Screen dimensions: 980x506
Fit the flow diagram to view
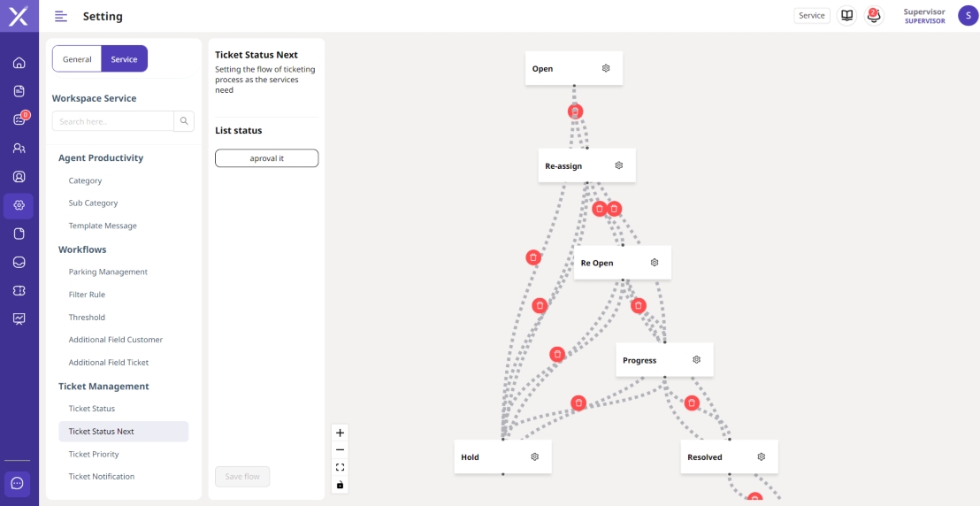pyautogui.click(x=341, y=467)
